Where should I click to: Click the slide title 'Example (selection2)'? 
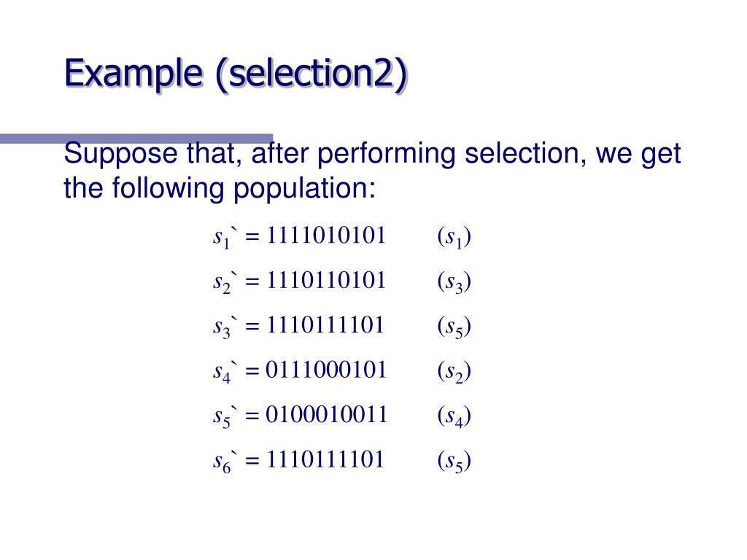point(236,74)
